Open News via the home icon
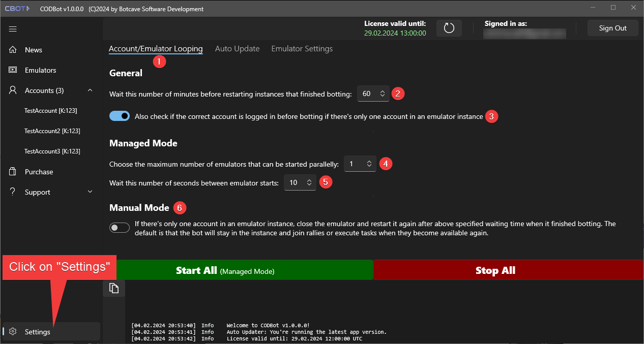644x344 pixels. tap(13, 50)
